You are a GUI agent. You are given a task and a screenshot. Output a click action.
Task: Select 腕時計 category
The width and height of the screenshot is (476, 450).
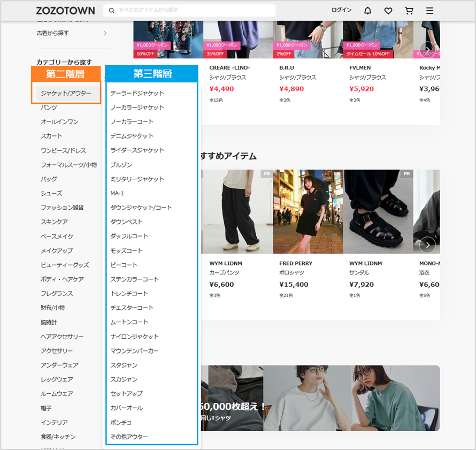pyautogui.click(x=49, y=323)
